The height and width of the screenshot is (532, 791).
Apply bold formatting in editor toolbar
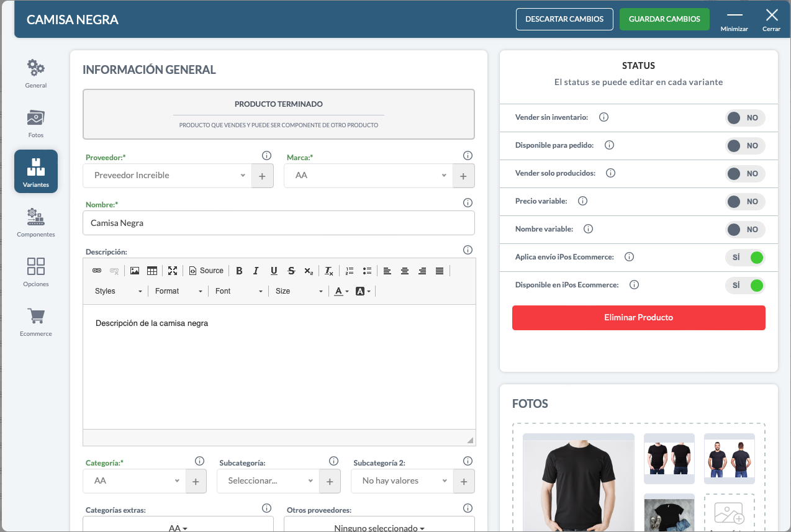pyautogui.click(x=239, y=271)
